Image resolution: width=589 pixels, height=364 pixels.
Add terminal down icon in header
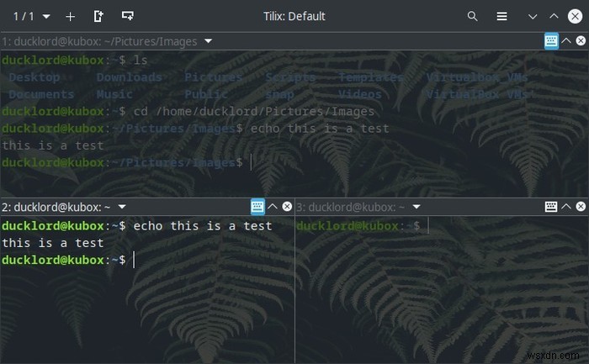[128, 16]
